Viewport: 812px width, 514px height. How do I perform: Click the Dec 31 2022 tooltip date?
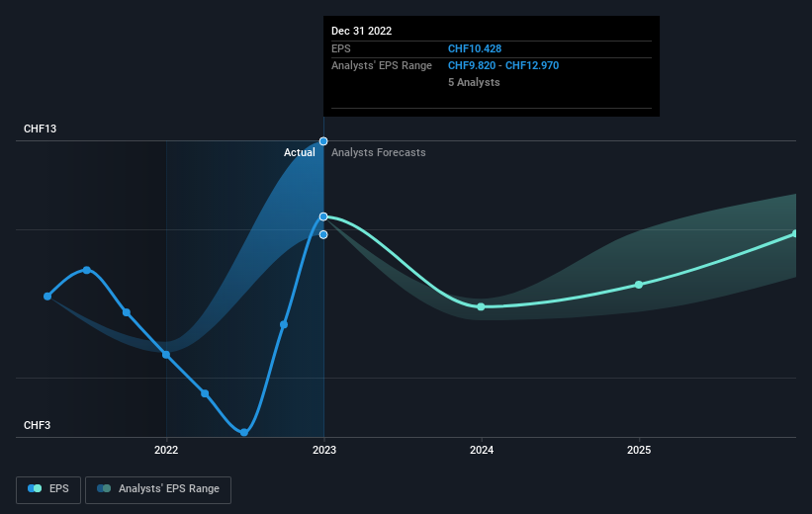361,31
